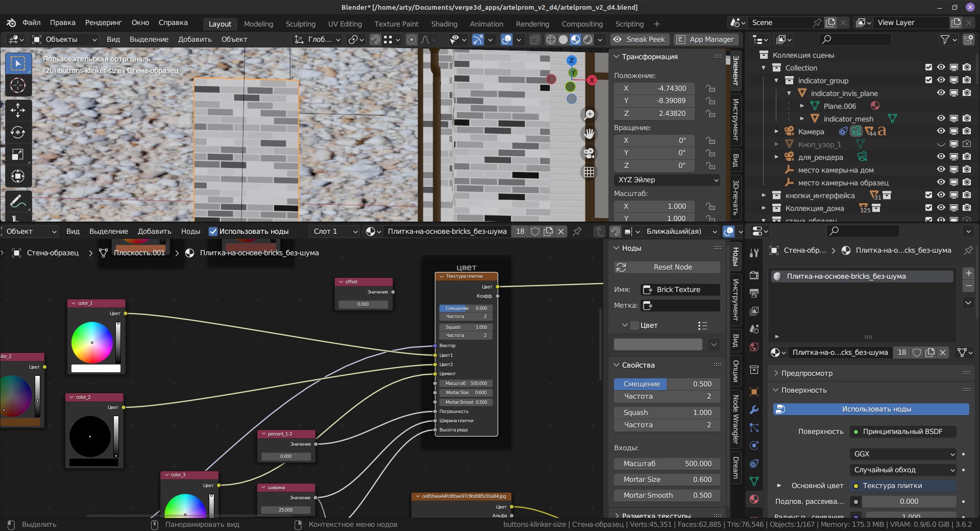Open the Output properties tab icon
The image size is (980, 531).
tap(754, 293)
